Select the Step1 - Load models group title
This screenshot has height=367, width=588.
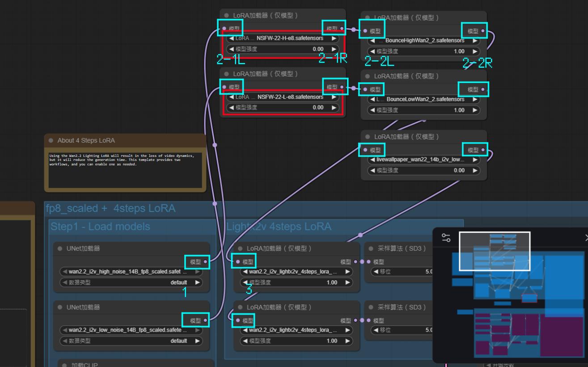[101, 227]
